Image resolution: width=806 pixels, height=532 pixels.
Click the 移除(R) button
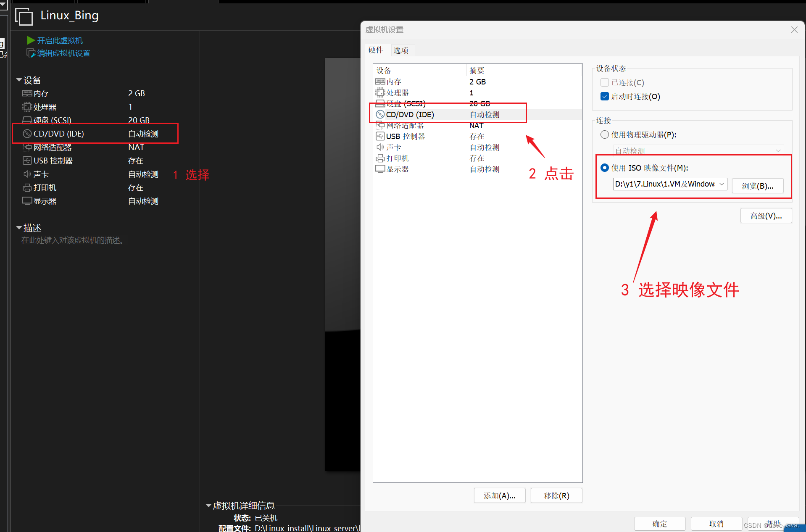(x=556, y=495)
